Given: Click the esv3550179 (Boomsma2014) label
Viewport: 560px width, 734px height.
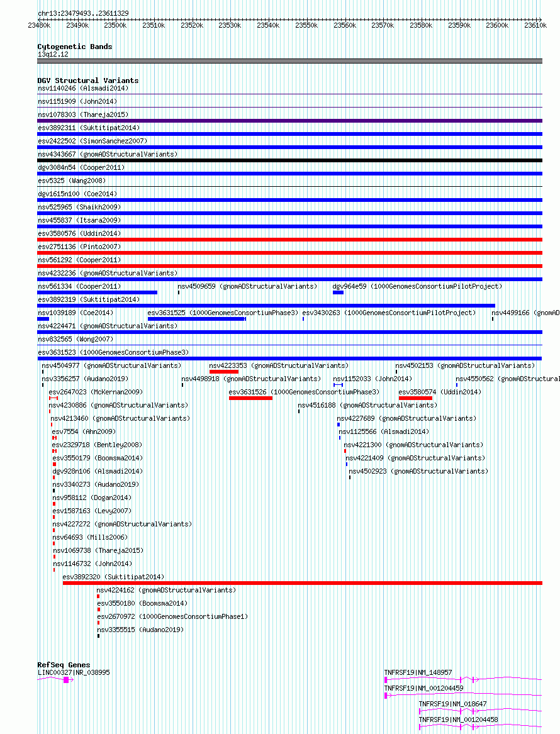Looking at the screenshot, I should pyautogui.click(x=98, y=457).
